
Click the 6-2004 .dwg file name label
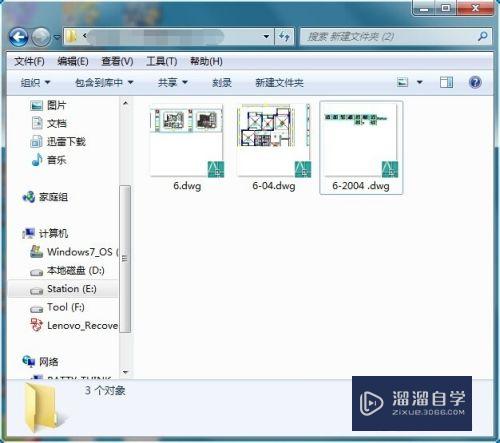point(361,186)
